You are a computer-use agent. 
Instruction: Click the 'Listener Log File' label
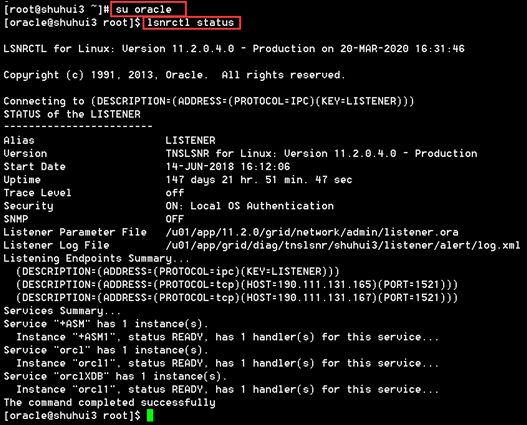click(56, 245)
